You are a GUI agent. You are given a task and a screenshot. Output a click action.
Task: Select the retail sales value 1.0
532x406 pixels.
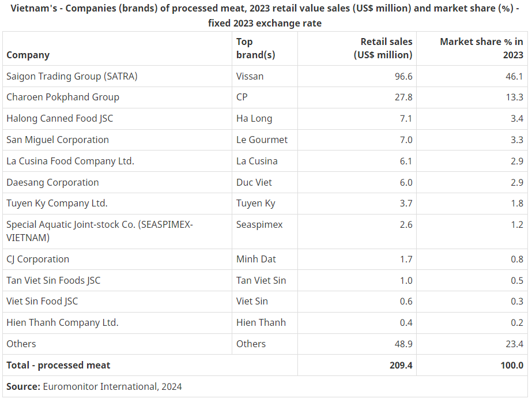406,281
